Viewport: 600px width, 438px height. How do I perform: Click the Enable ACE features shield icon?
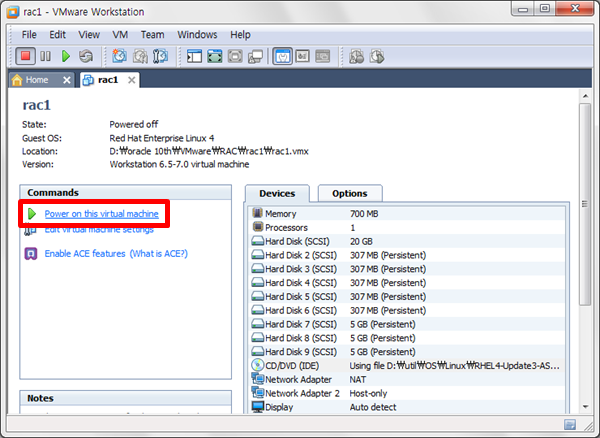tap(31, 254)
